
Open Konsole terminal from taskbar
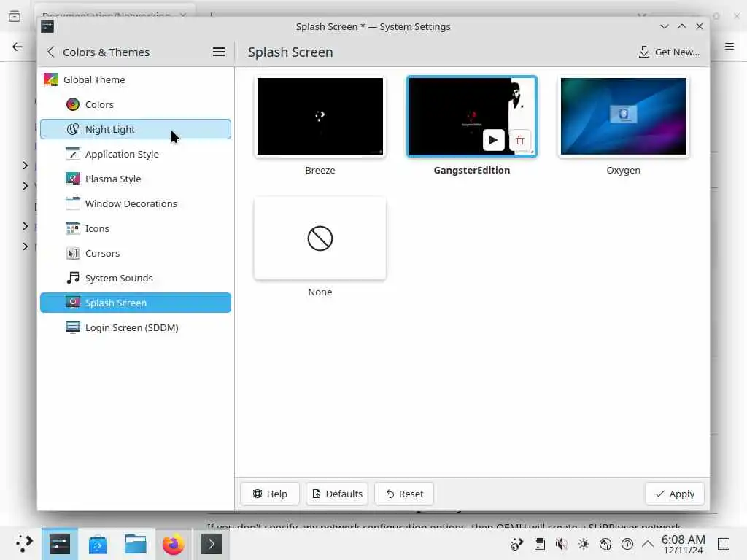point(212,544)
